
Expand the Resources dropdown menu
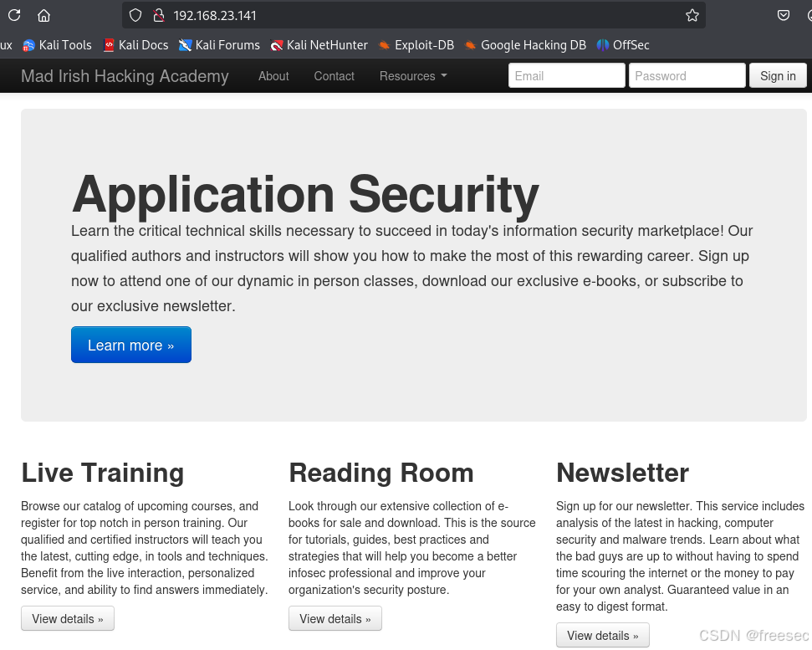(413, 76)
